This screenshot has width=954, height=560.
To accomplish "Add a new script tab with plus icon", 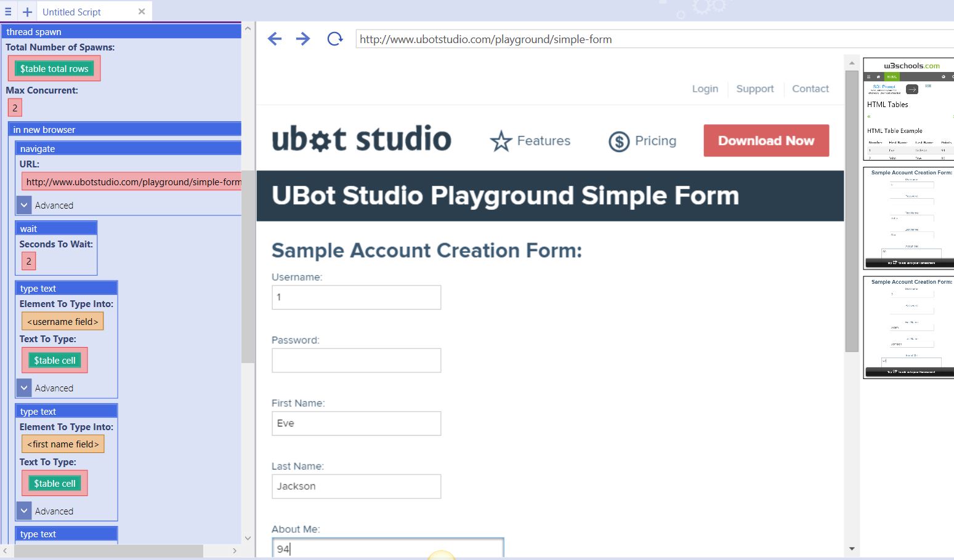I will pyautogui.click(x=27, y=12).
